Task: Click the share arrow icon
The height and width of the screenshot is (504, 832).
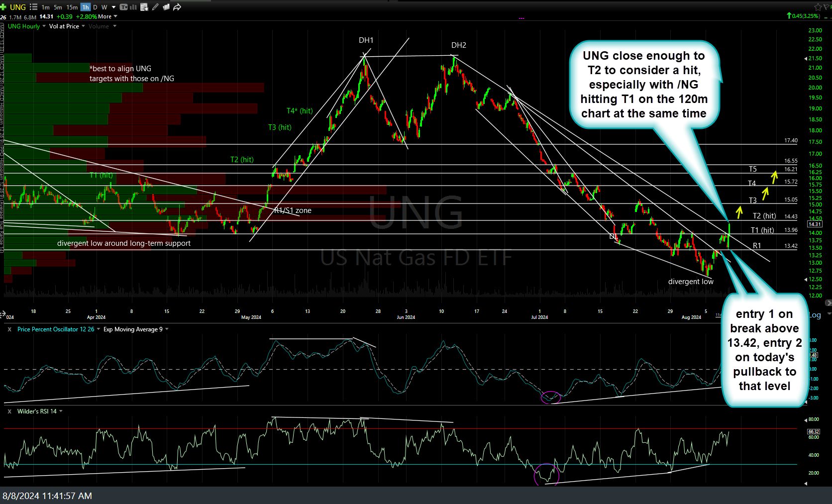Action: 177,7
